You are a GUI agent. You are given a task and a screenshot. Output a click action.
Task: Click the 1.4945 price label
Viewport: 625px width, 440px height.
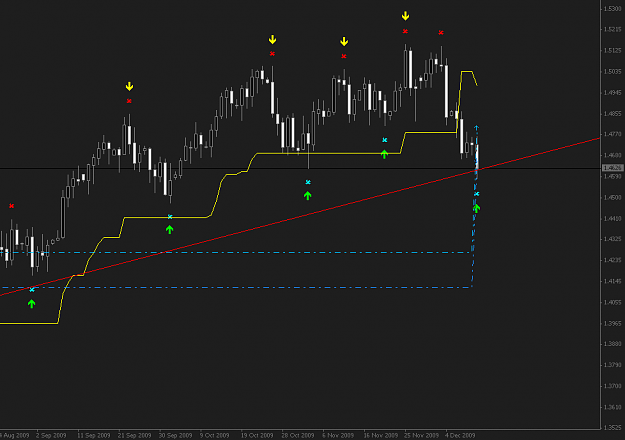[612, 92]
